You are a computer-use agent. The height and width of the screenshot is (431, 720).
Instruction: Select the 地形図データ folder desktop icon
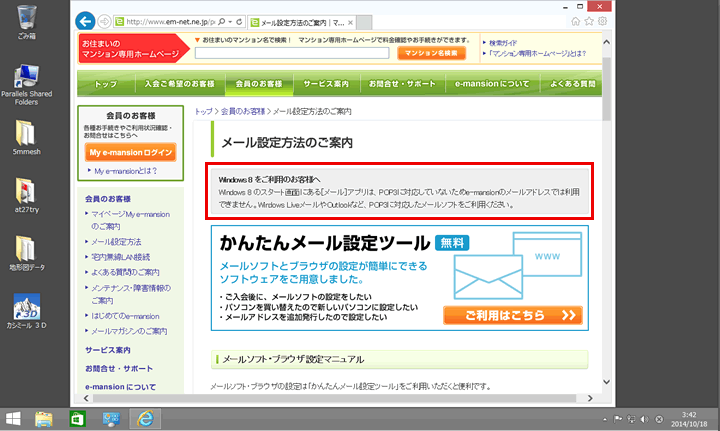26,253
